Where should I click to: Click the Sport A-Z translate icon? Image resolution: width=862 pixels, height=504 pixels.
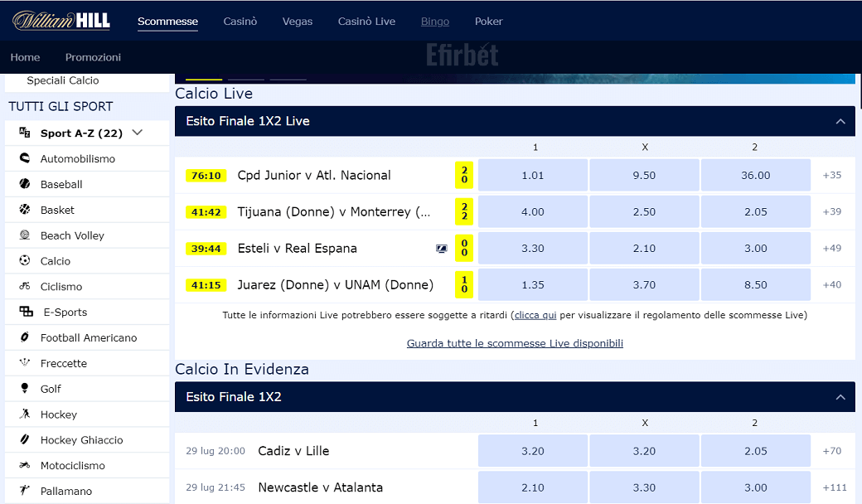tap(25, 132)
